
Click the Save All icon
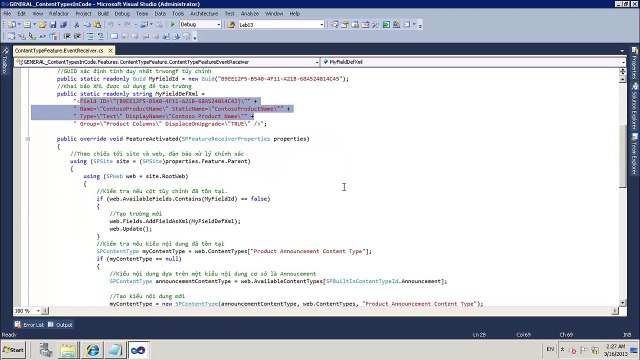point(63,24)
